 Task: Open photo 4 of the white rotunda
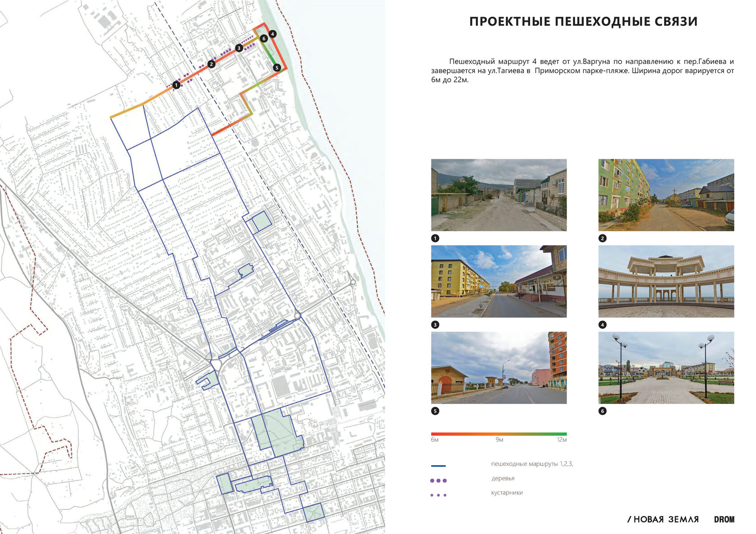click(x=666, y=281)
